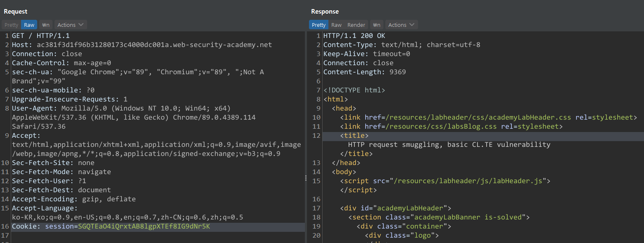This screenshot has width=644, height=243.
Task: Click 'Accept-Encoding: gzip, deflate' line
Action: [x=74, y=199]
